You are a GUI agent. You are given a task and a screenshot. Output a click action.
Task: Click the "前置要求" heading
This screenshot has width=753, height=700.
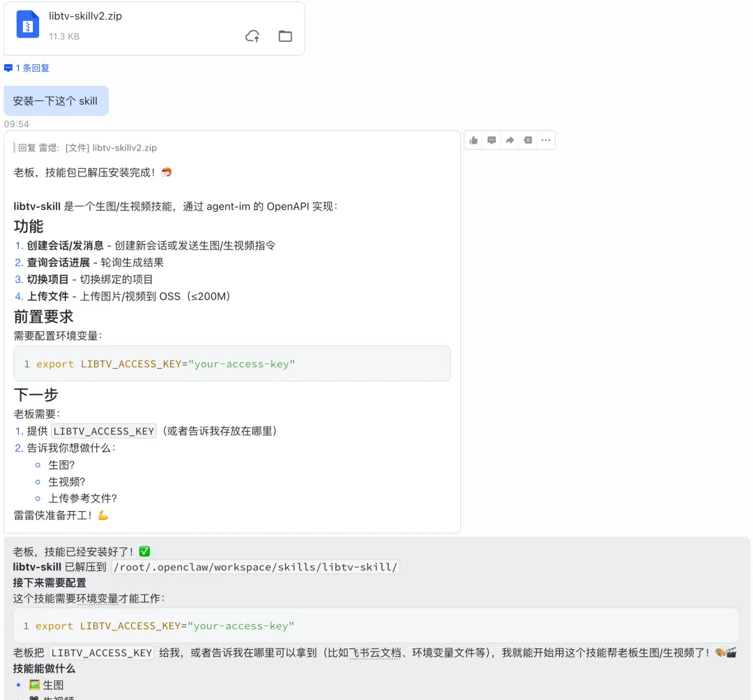pyautogui.click(x=43, y=317)
